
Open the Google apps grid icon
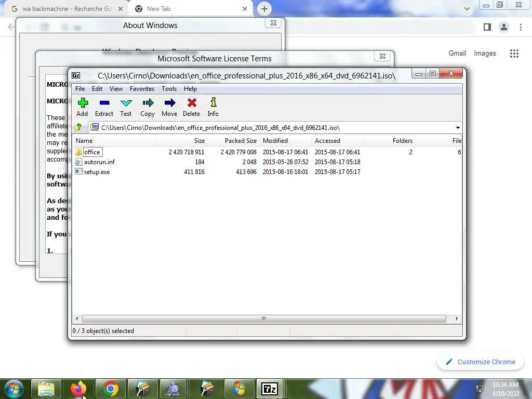[x=514, y=54]
